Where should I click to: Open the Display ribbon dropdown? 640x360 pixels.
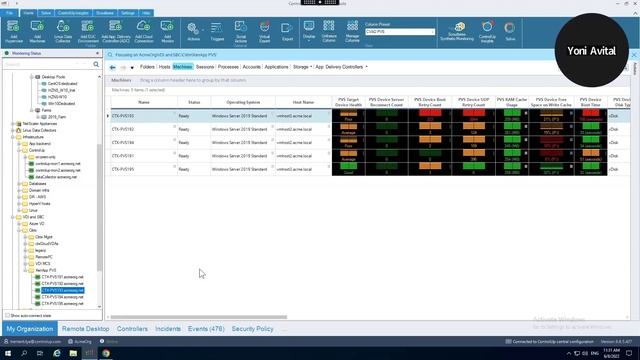[x=309, y=31]
